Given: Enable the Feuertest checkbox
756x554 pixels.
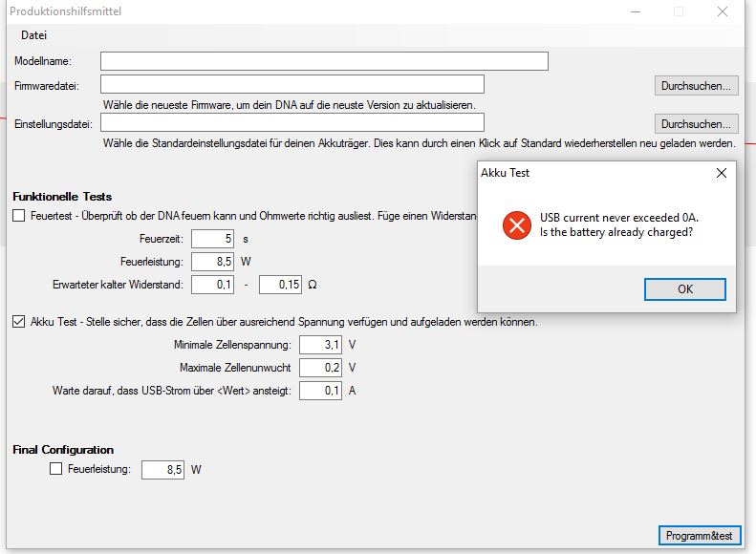Looking at the screenshot, I should coord(19,217).
